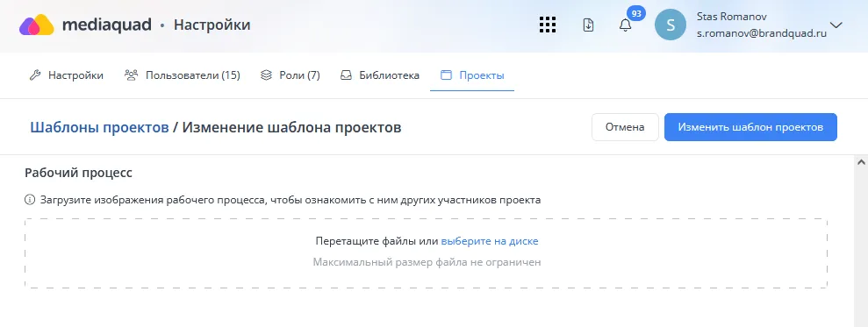
Task: Open the Роли (7) tab
Action: coord(291,75)
